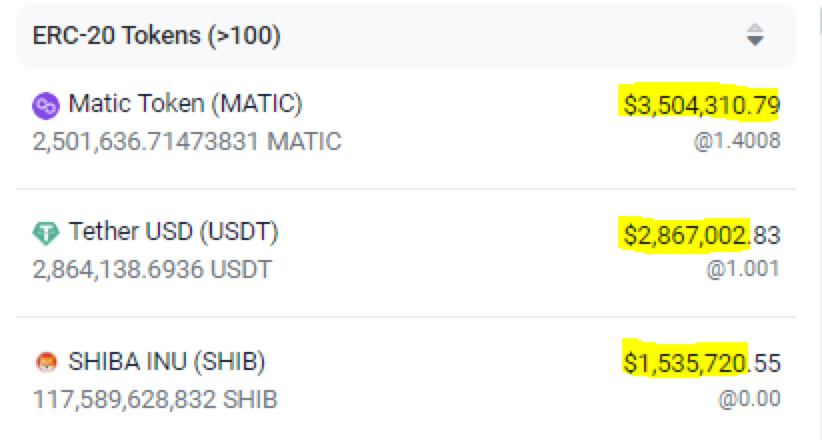
Task: Click the down arrow in header sorter
Action: 755,41
